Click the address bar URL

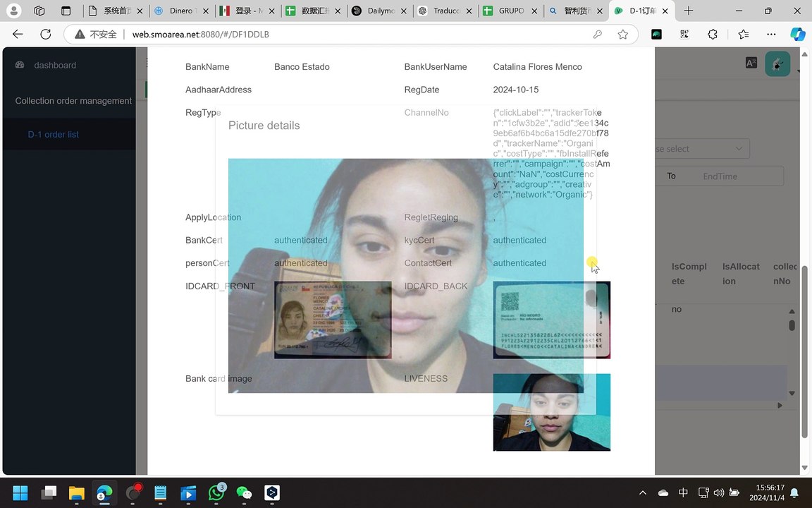(200, 34)
